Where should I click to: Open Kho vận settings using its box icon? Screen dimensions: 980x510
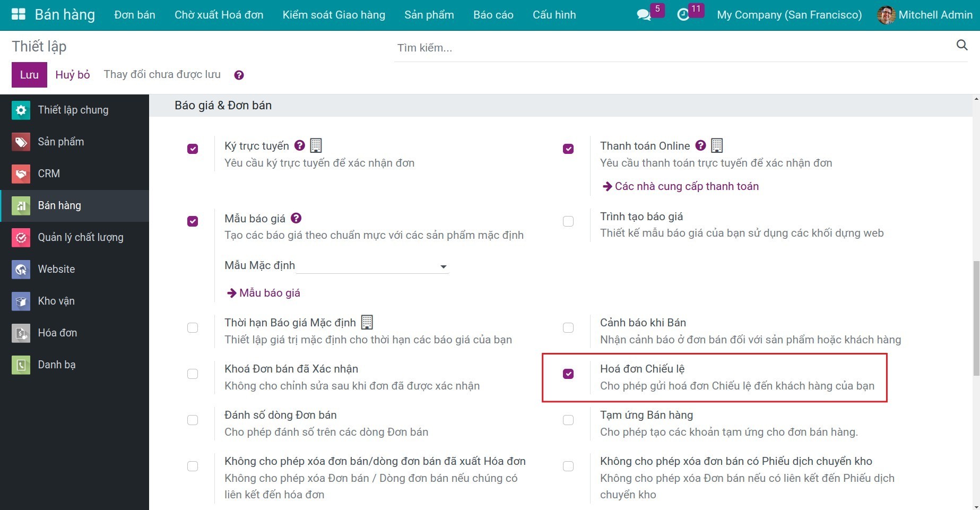(20, 301)
